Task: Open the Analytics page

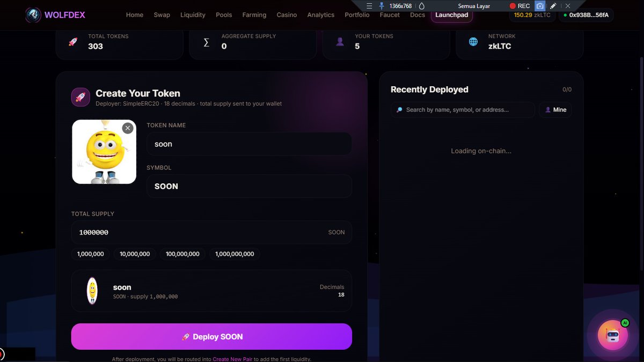Action: (321, 15)
